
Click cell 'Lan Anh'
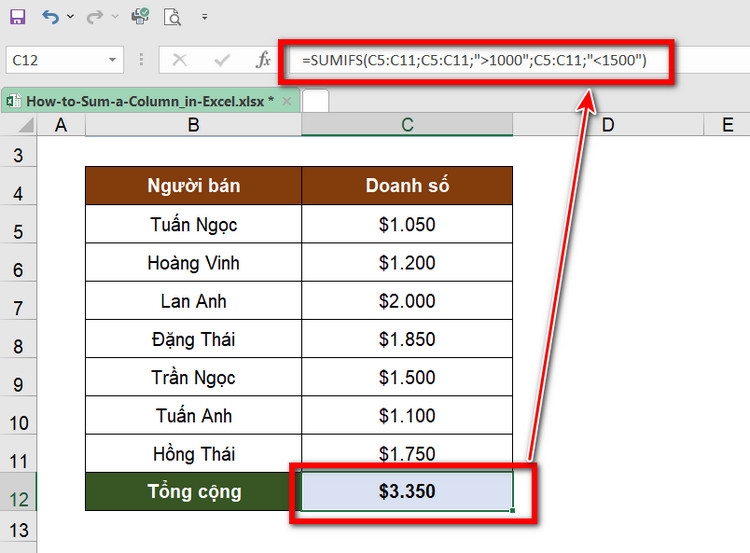tap(193, 301)
